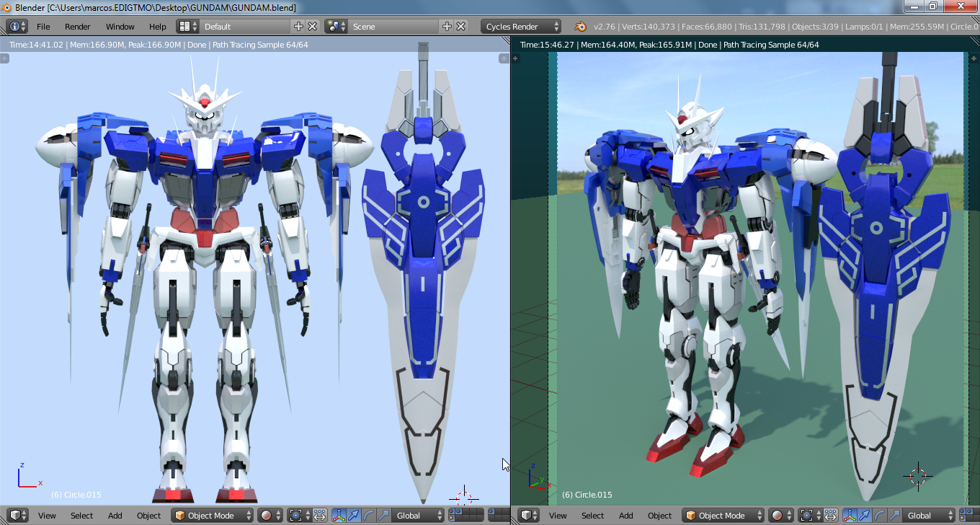This screenshot has width=980, height=525.
Task: Open the right viewport Object Mode dropdown
Action: tap(723, 516)
